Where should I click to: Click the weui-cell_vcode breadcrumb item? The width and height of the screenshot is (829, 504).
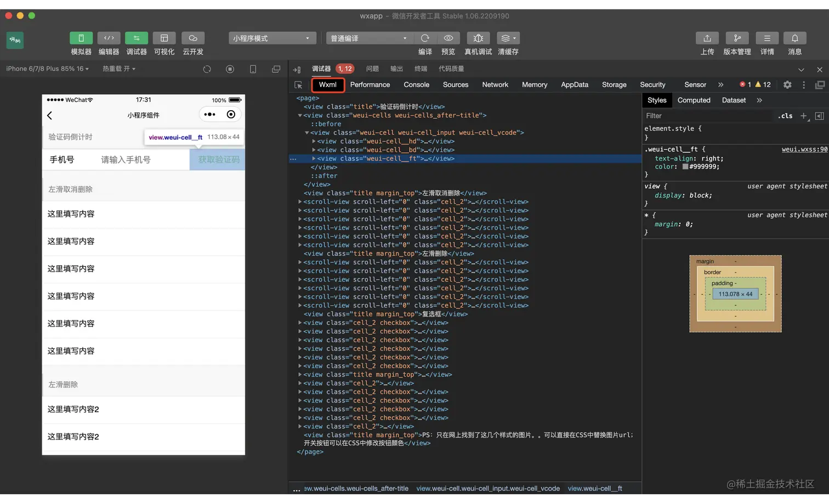pos(488,488)
